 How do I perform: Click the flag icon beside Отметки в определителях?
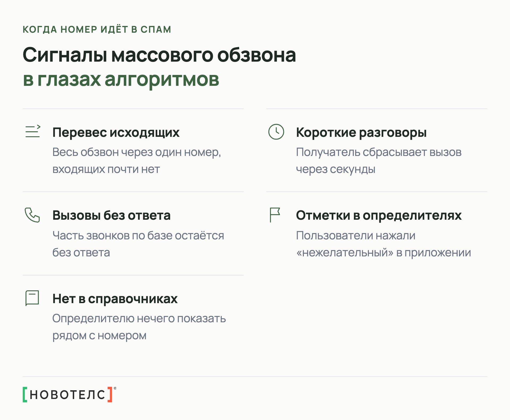coord(275,215)
